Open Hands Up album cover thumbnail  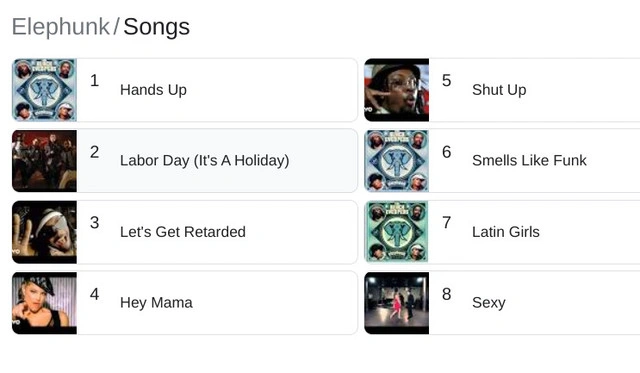pyautogui.click(x=44, y=90)
